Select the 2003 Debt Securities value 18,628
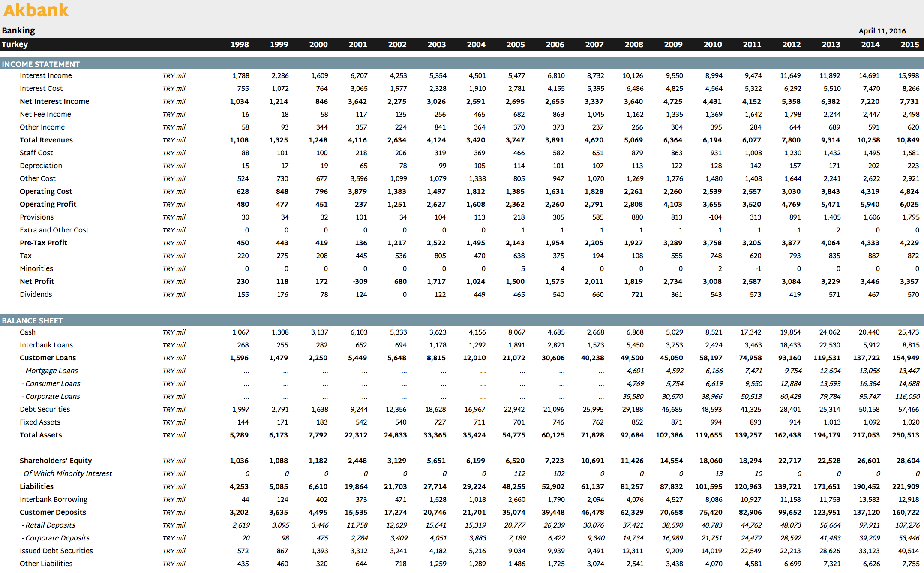 435,409
